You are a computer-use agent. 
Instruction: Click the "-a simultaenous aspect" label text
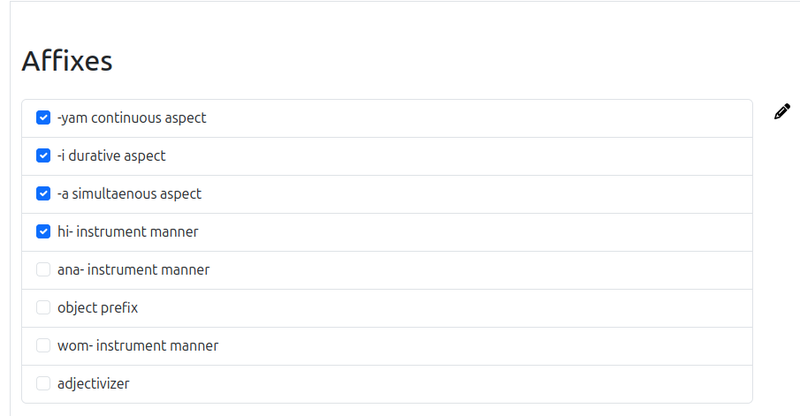pos(130,194)
